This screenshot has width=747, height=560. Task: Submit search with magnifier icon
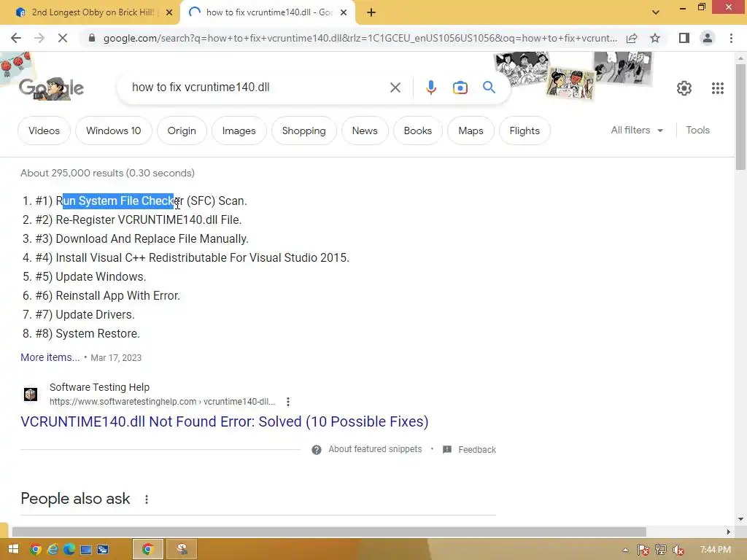coord(489,87)
